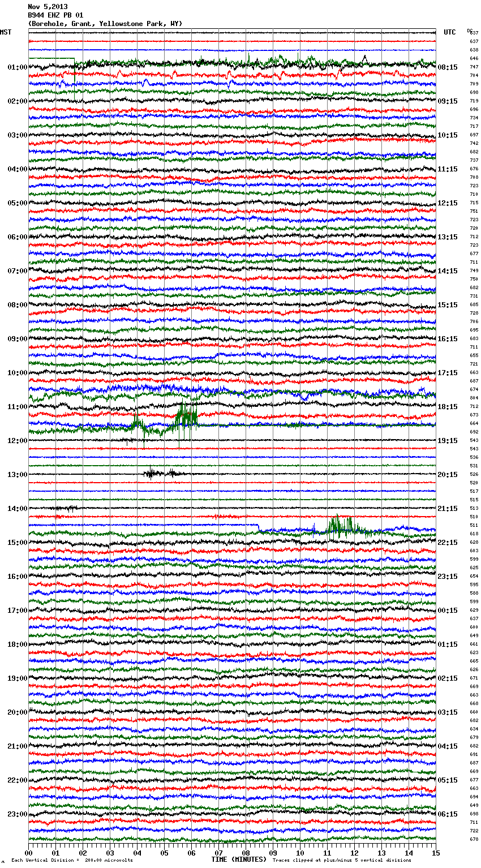Select the 16:00 MST time label
Image resolution: width=481 pixels, height=868 pixels.
(17, 577)
